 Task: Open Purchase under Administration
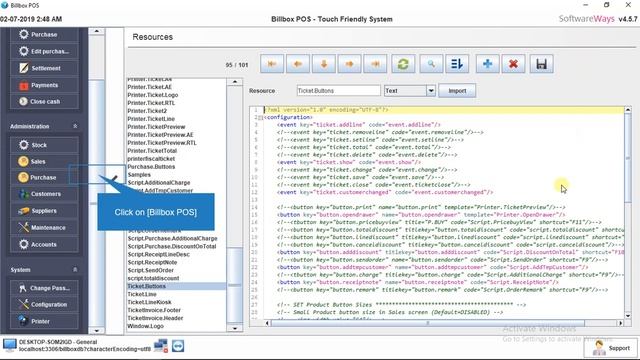pyautogui.click(x=44, y=178)
